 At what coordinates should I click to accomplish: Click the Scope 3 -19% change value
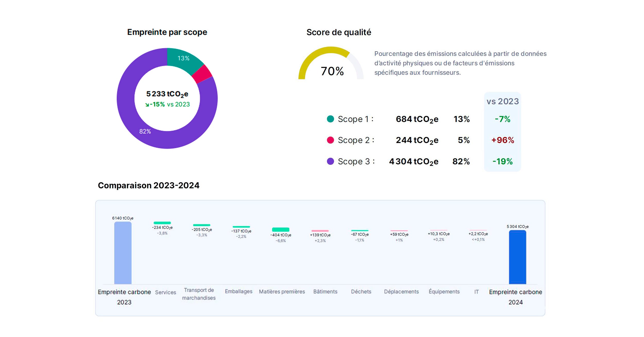coord(502,161)
